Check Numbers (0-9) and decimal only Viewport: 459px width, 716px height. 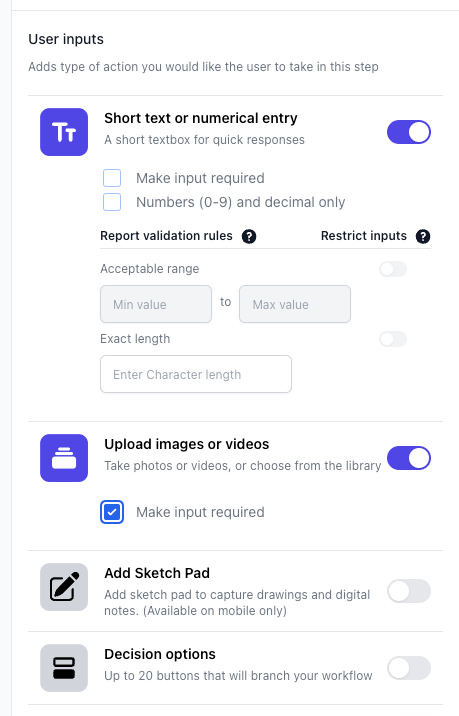(112, 202)
